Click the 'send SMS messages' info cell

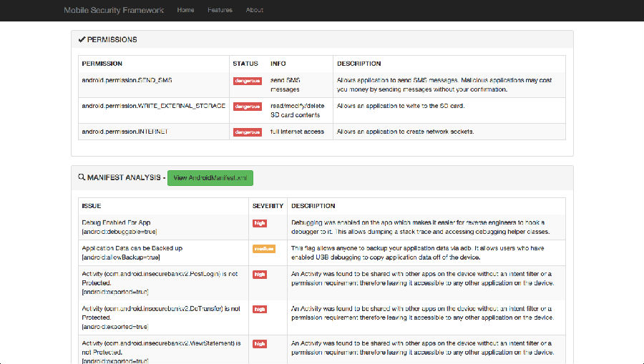pos(285,85)
